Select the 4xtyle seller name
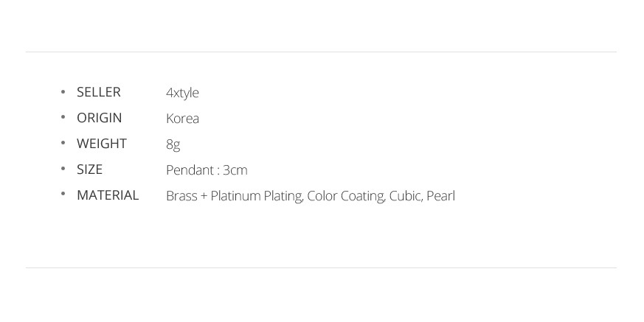 tap(182, 93)
